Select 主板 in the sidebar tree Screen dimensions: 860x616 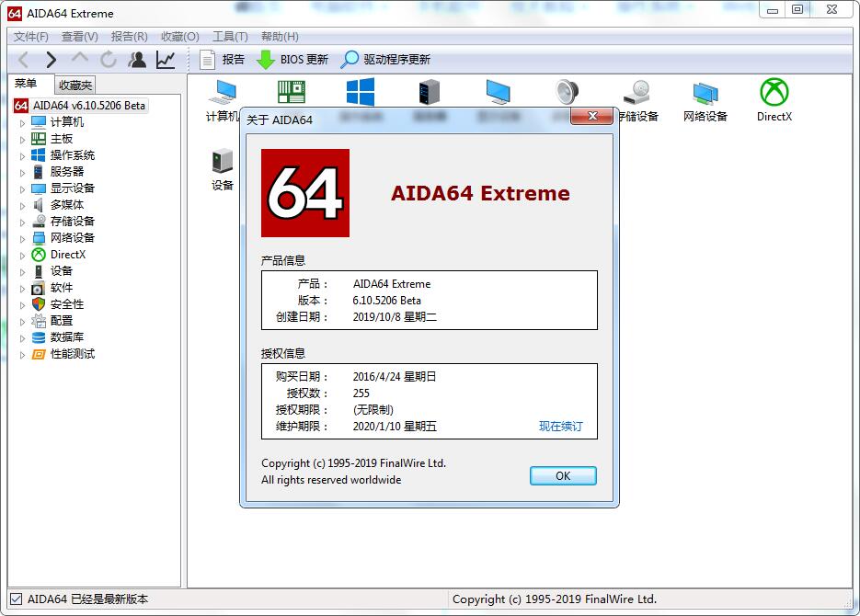click(x=62, y=139)
